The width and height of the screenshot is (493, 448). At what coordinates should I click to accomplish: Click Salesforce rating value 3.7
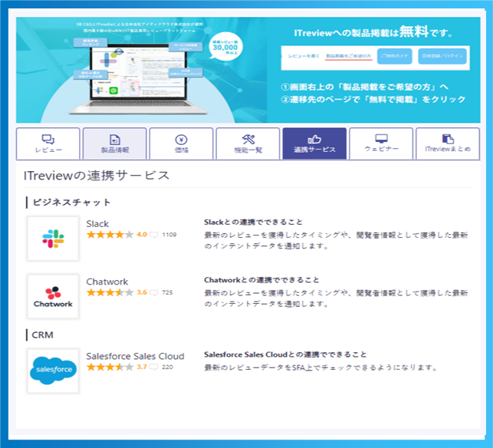tap(142, 367)
